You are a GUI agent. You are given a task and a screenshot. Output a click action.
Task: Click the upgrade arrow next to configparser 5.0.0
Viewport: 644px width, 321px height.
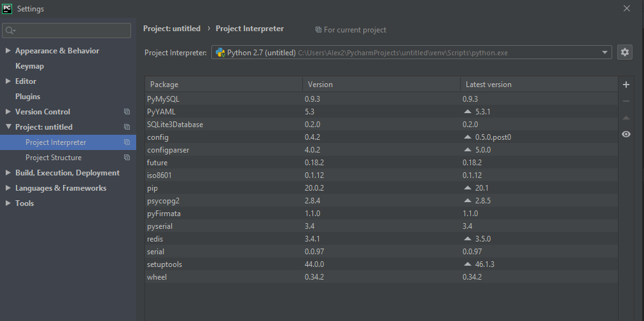[467, 150]
